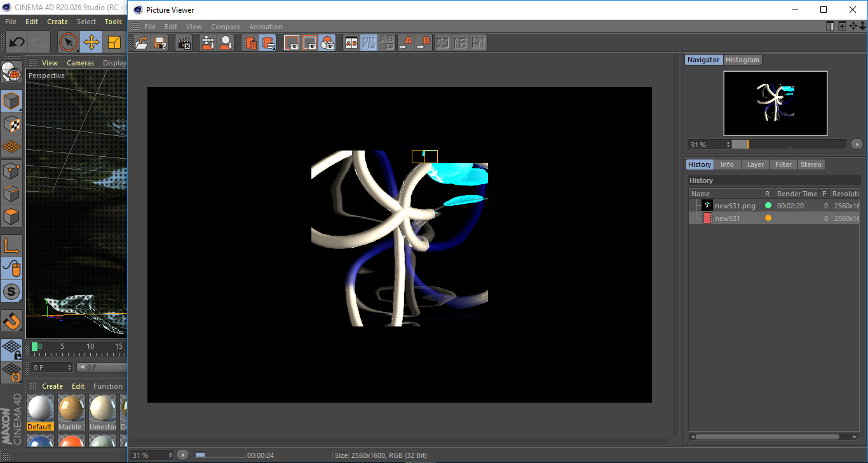This screenshot has height=463, width=868.
Task: Switch to Layer tab
Action: (x=756, y=164)
